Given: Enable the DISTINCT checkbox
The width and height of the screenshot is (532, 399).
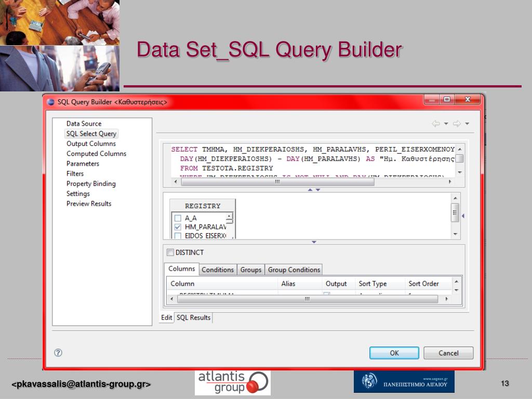Looking at the screenshot, I should tap(170, 252).
